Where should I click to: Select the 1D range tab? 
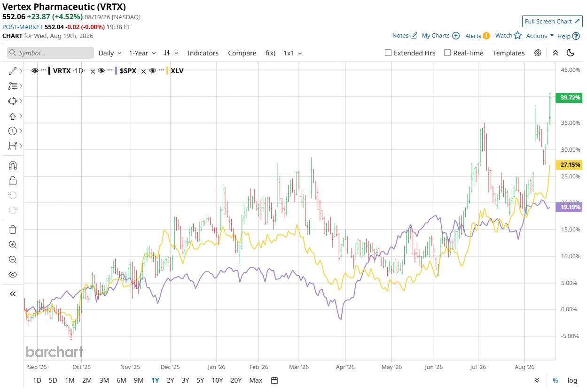37,380
